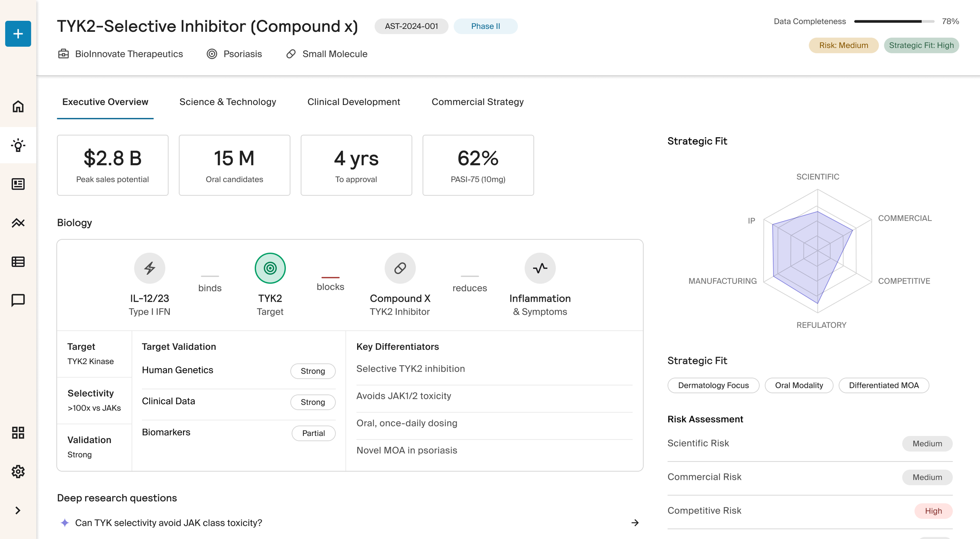This screenshot has width=980, height=539.
Task: Click the Peak sales potential card
Action: click(113, 165)
